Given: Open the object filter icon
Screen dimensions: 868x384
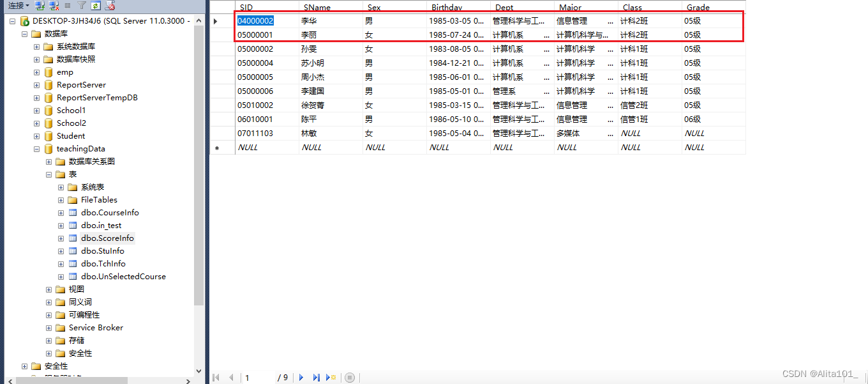Looking at the screenshot, I should [x=82, y=6].
